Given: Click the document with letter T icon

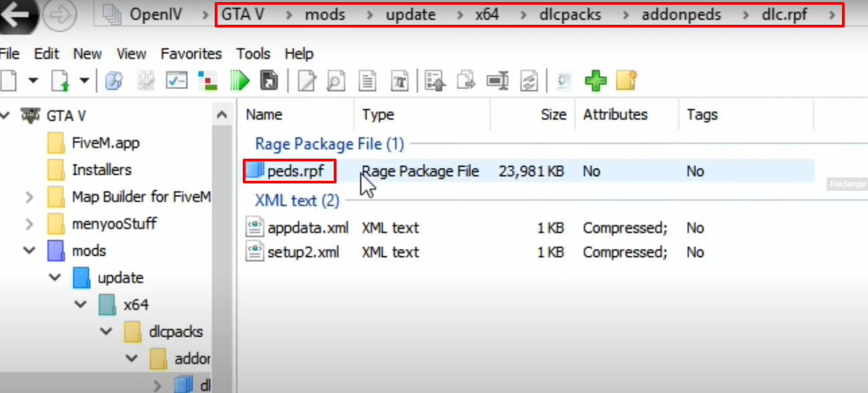Looking at the screenshot, I should click(x=399, y=81).
